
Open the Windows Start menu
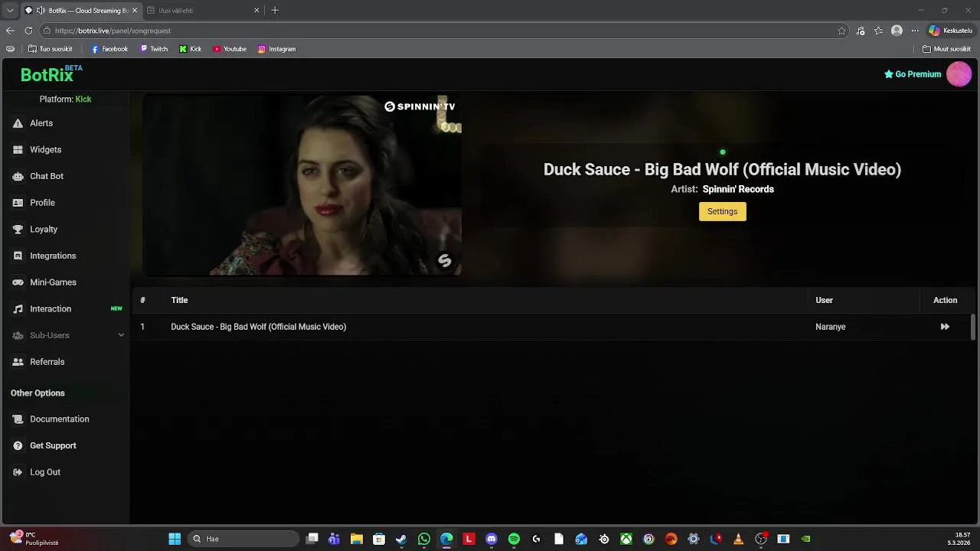(175, 539)
